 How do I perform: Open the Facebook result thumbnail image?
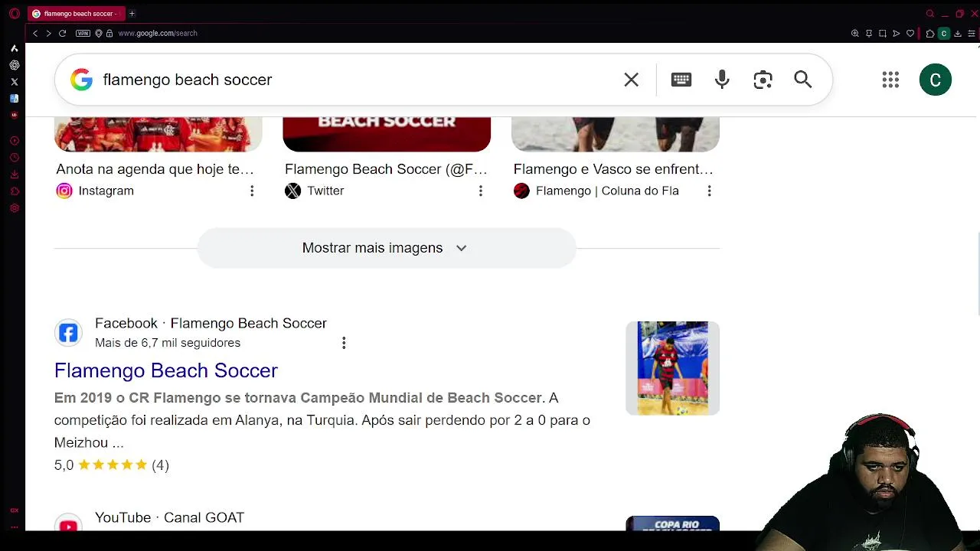click(672, 368)
